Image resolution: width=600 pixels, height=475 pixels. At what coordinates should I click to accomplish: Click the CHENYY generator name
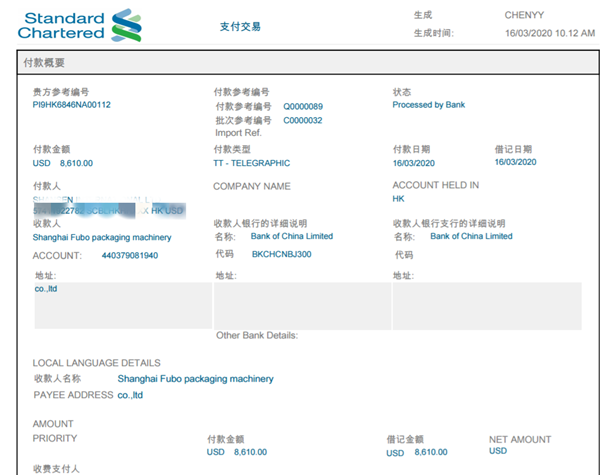tap(524, 15)
